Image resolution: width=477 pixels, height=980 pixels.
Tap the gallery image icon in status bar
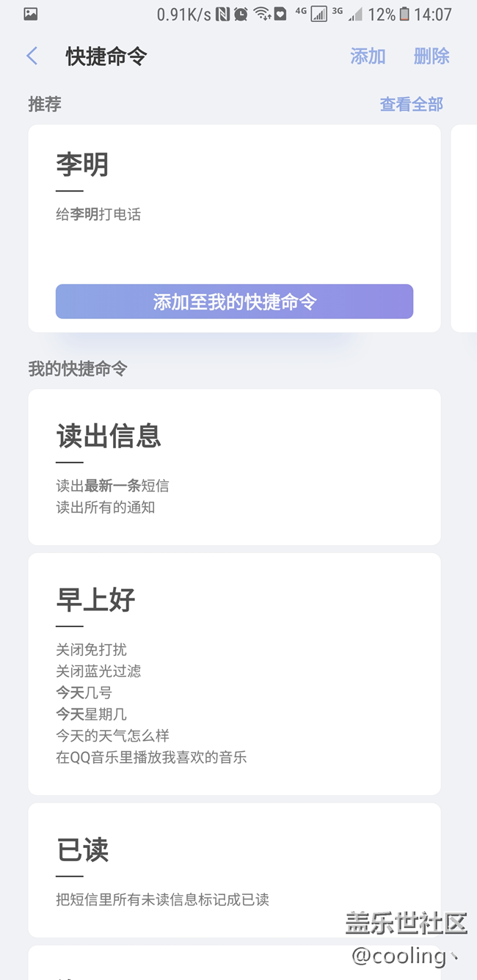pyautogui.click(x=30, y=14)
